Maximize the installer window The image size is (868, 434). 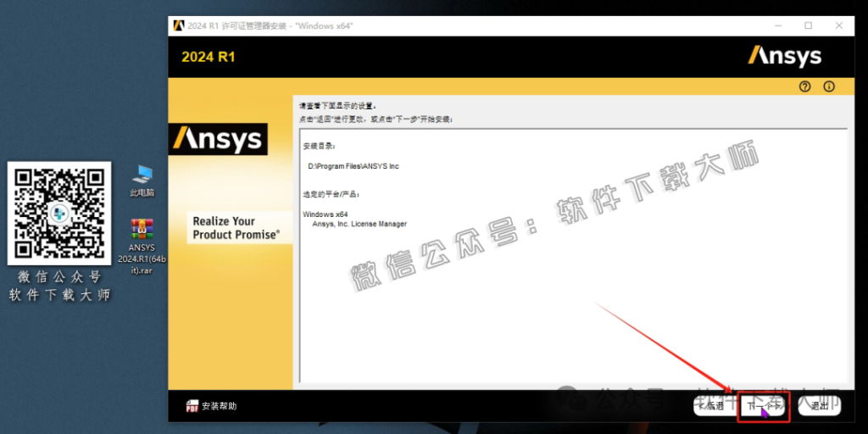(x=808, y=25)
